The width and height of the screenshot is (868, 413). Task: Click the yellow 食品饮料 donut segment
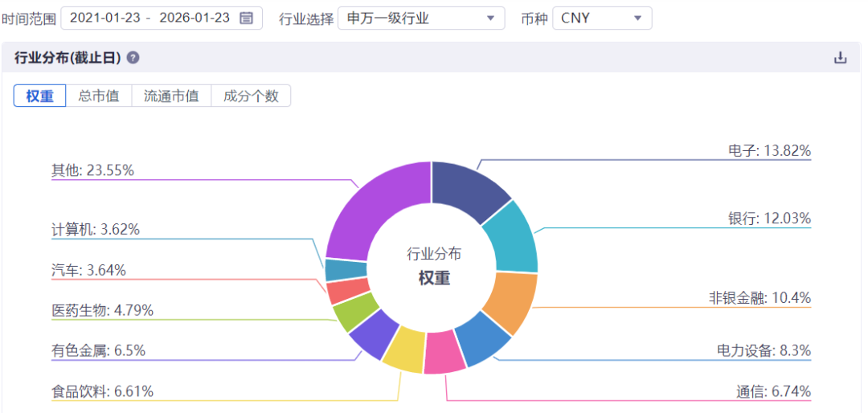coord(404,350)
